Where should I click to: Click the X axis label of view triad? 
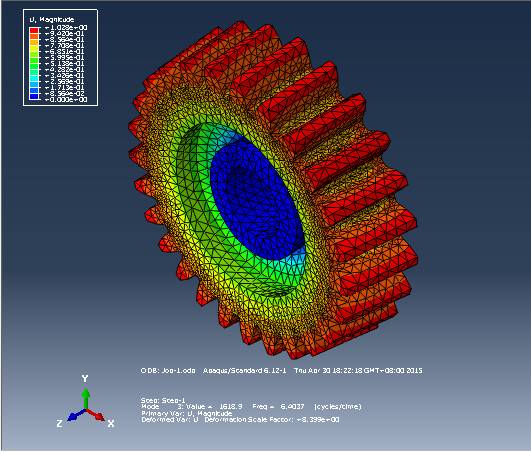pos(111,423)
